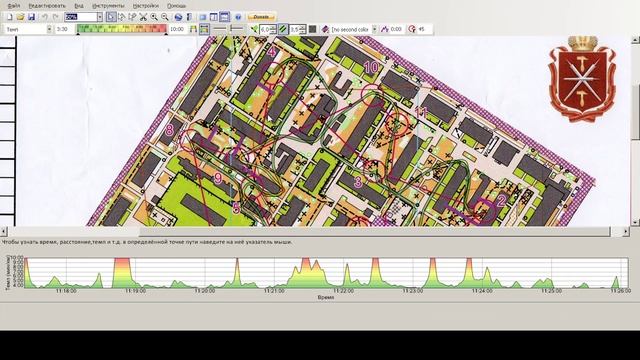The width and height of the screenshot is (640, 360).
Task: Open the dark mask color swatch
Action: pyautogui.click(x=313, y=29)
